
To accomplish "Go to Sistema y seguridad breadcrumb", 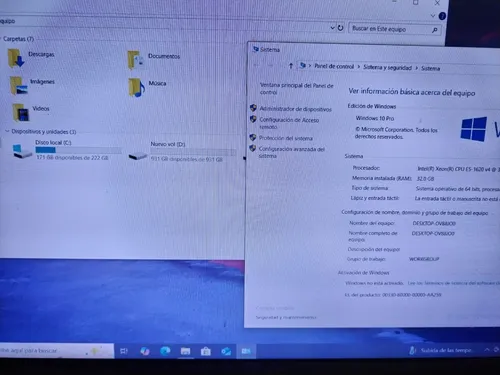I will [x=387, y=67].
